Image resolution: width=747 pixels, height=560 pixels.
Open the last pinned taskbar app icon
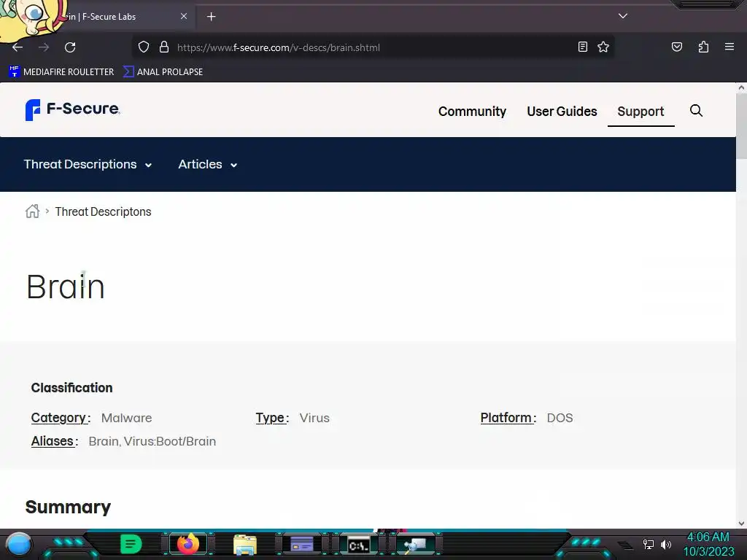click(x=415, y=544)
